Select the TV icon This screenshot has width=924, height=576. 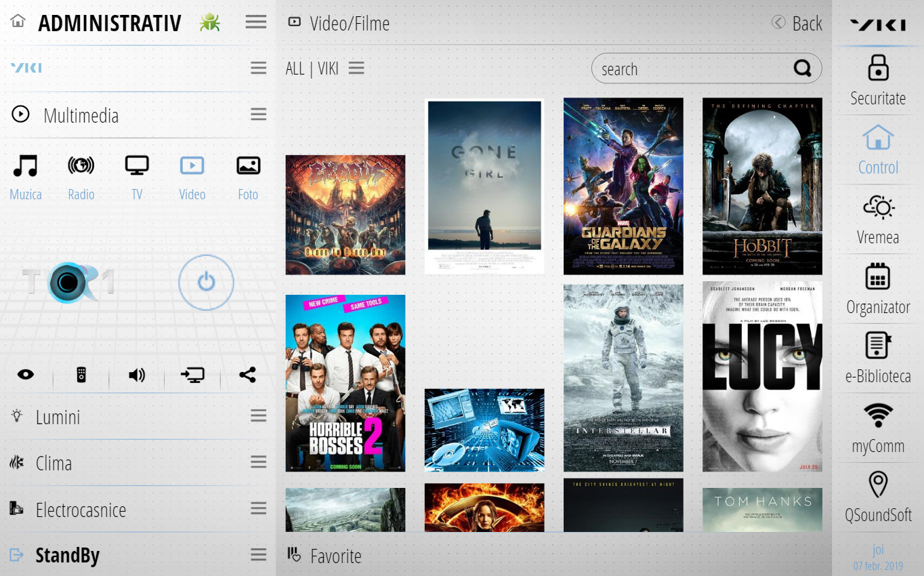pos(136,165)
